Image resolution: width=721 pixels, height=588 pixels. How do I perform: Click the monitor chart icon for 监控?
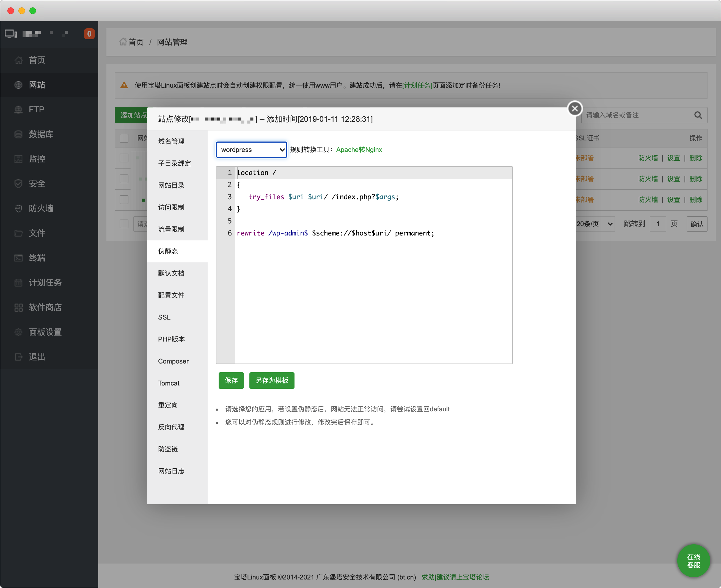19,159
